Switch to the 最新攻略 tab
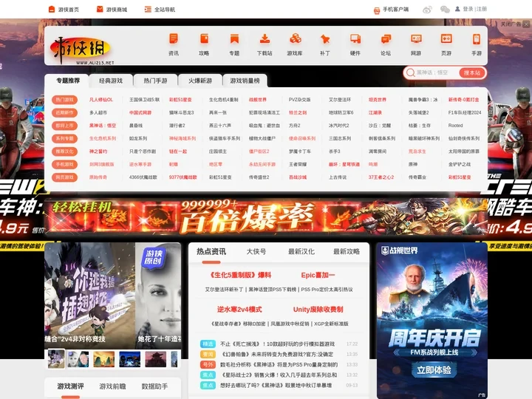The image size is (532, 399). tap(347, 252)
